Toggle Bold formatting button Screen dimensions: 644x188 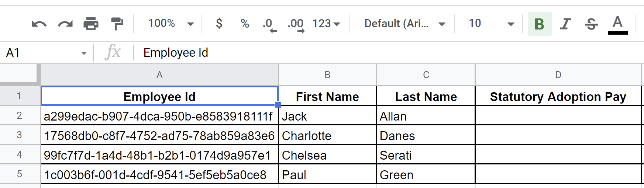pyautogui.click(x=540, y=24)
